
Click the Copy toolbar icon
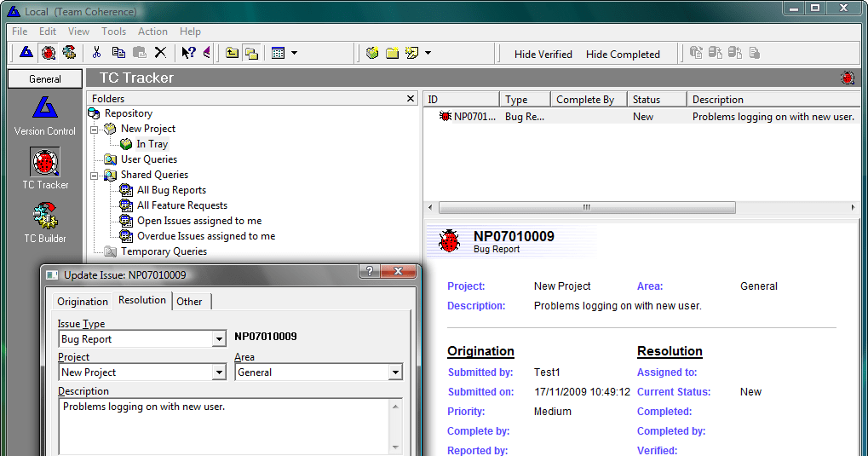click(x=118, y=53)
